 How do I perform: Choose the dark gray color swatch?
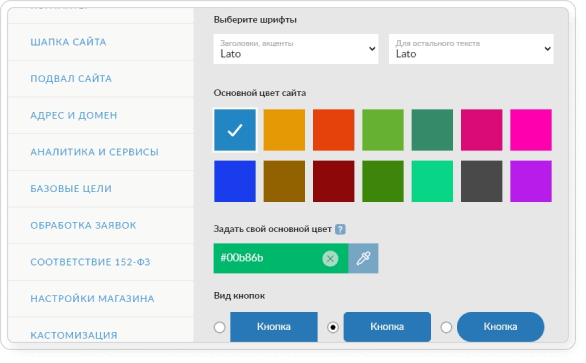pos(482,181)
